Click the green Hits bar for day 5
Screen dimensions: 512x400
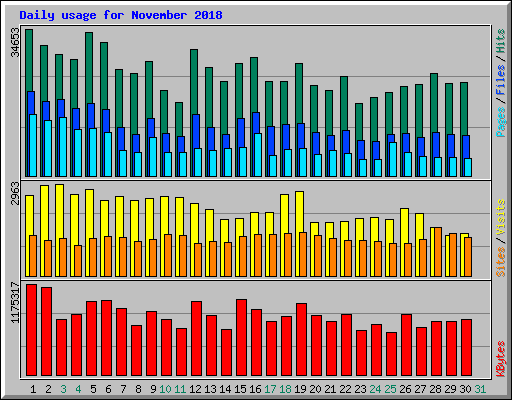click(89, 67)
